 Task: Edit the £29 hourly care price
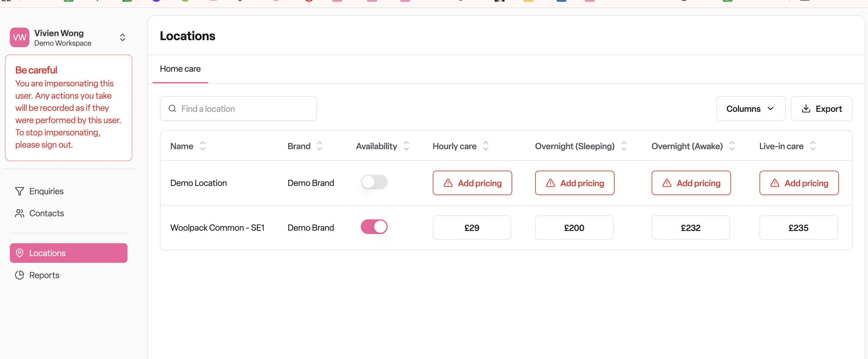point(472,228)
